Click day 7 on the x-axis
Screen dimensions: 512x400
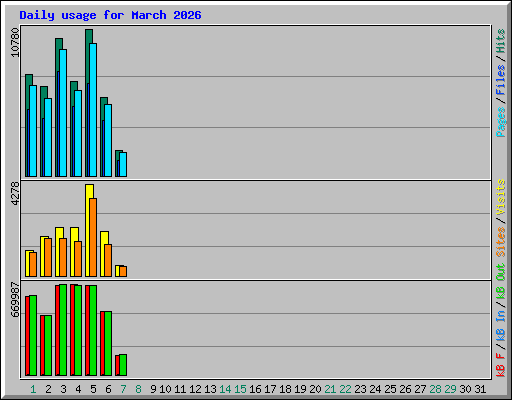click(x=123, y=389)
